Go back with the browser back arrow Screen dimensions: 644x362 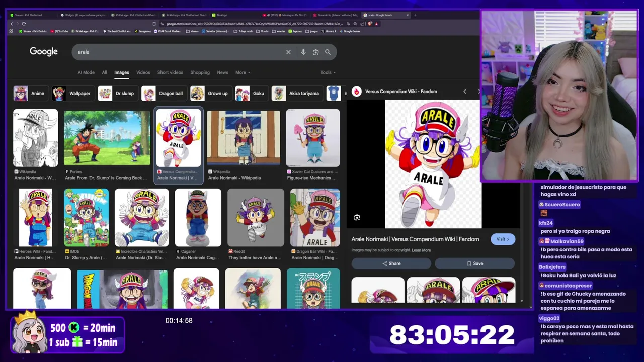(12, 24)
